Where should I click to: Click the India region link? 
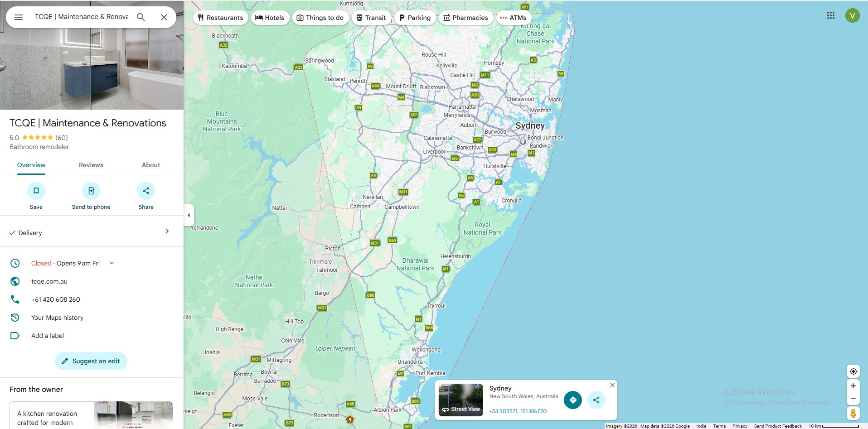(701, 426)
